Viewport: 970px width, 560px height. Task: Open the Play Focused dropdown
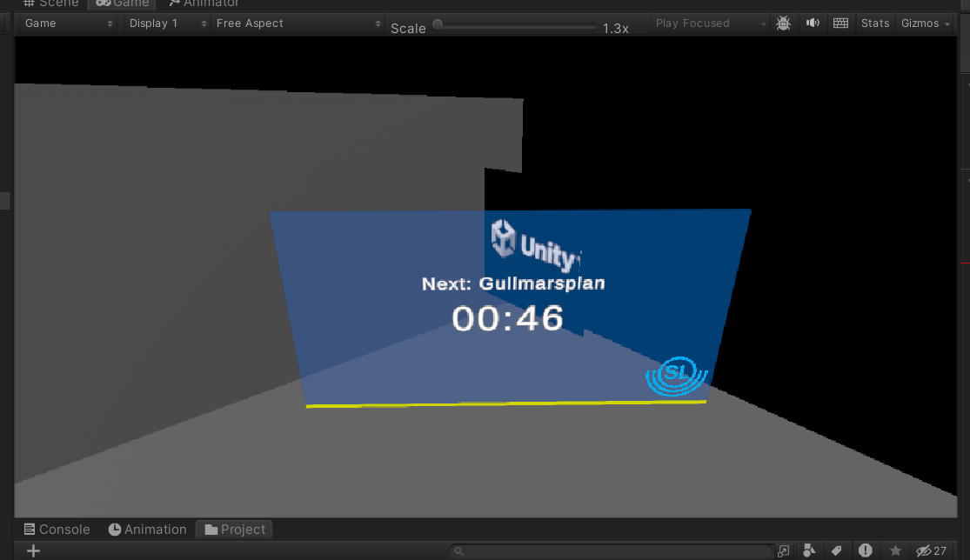click(x=710, y=23)
